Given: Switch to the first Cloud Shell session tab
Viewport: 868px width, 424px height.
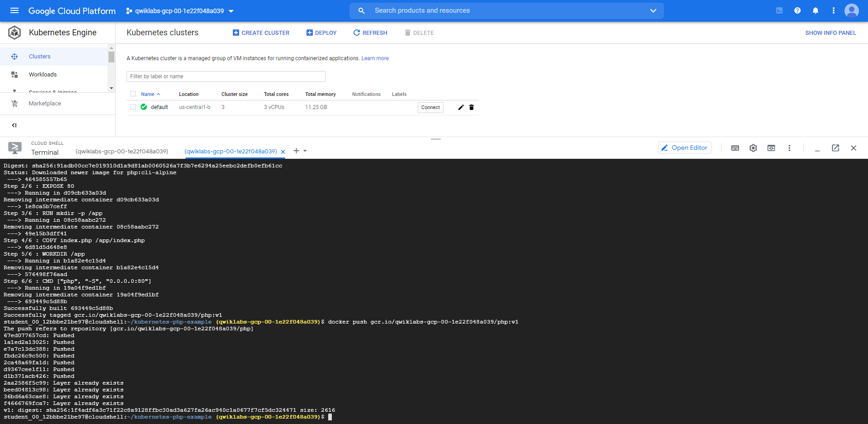Looking at the screenshot, I should tap(122, 151).
